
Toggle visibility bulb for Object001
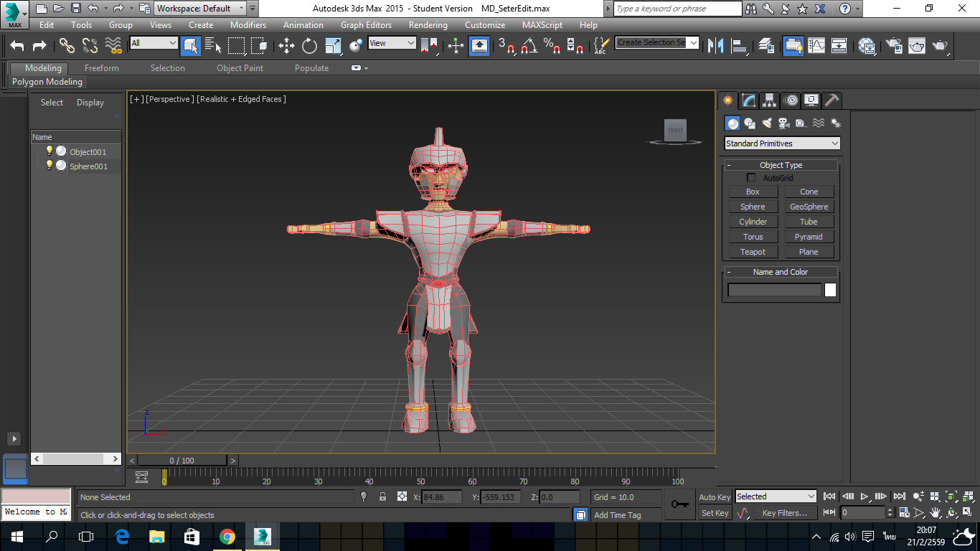pyautogui.click(x=50, y=151)
